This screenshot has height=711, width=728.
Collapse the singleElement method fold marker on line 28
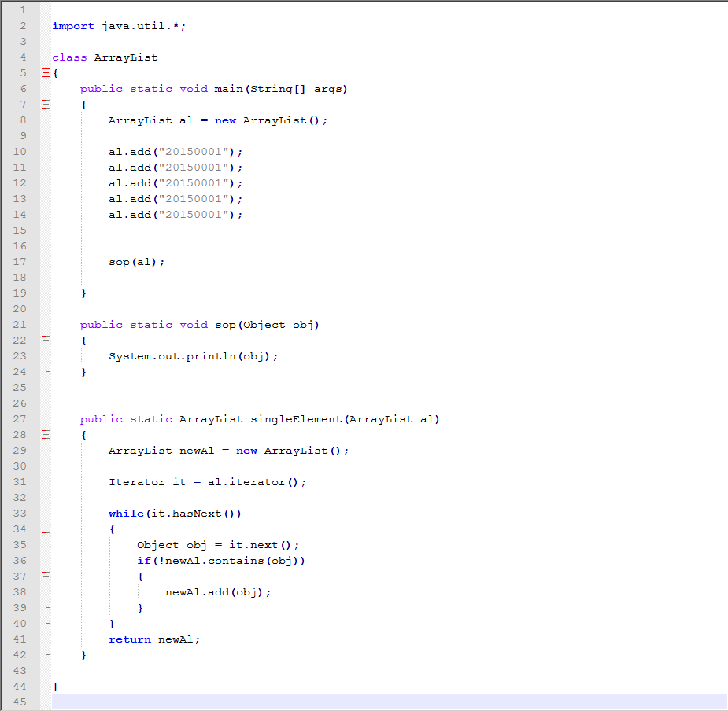pyautogui.click(x=46, y=435)
